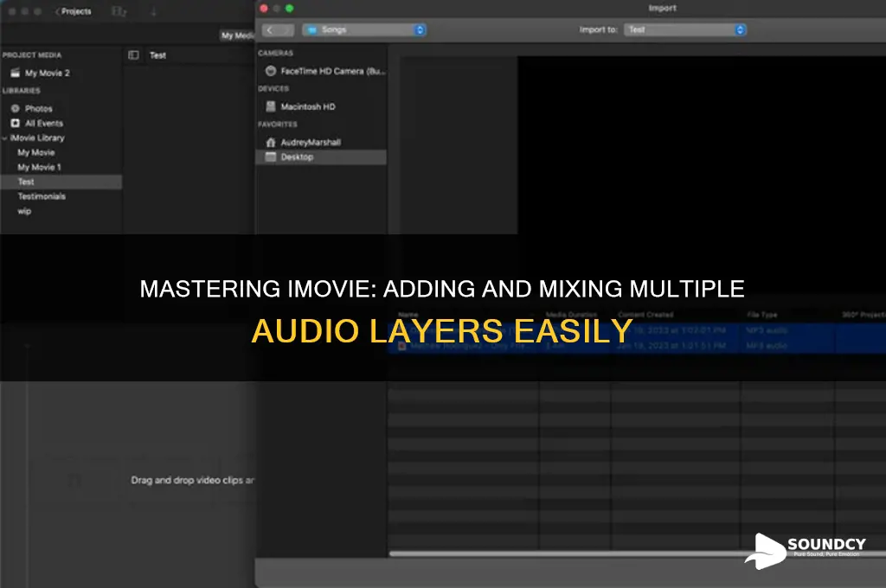The image size is (886, 588).
Task: Select the Test event in iMovie sidebar
Action: point(61,182)
